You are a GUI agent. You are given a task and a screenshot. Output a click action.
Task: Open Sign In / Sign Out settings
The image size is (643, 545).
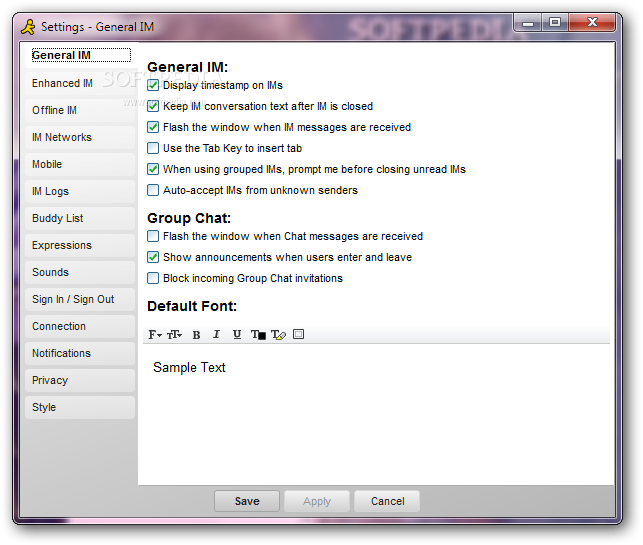80,299
